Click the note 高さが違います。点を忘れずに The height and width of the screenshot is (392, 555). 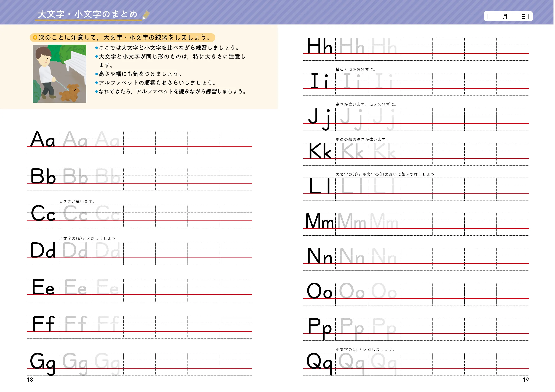pyautogui.click(x=366, y=105)
